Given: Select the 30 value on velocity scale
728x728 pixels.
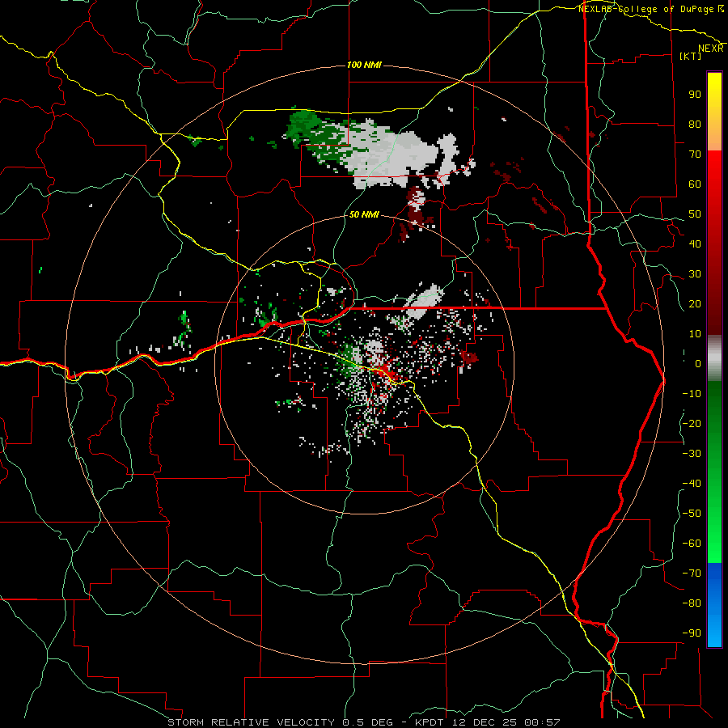Looking at the screenshot, I should point(695,274).
